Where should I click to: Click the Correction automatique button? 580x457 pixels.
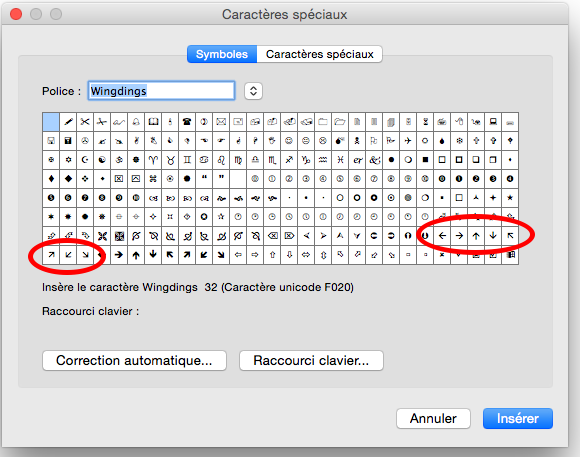[x=134, y=360]
